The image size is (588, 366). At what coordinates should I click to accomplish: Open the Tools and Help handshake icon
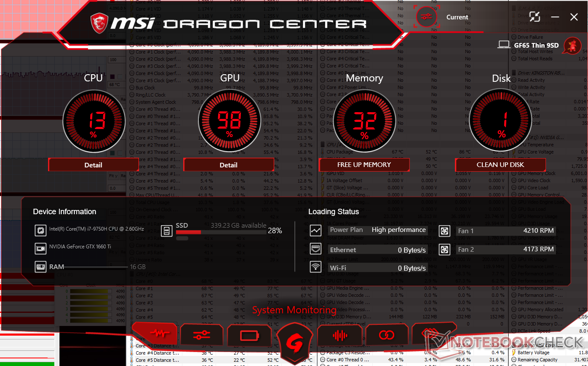(434, 334)
